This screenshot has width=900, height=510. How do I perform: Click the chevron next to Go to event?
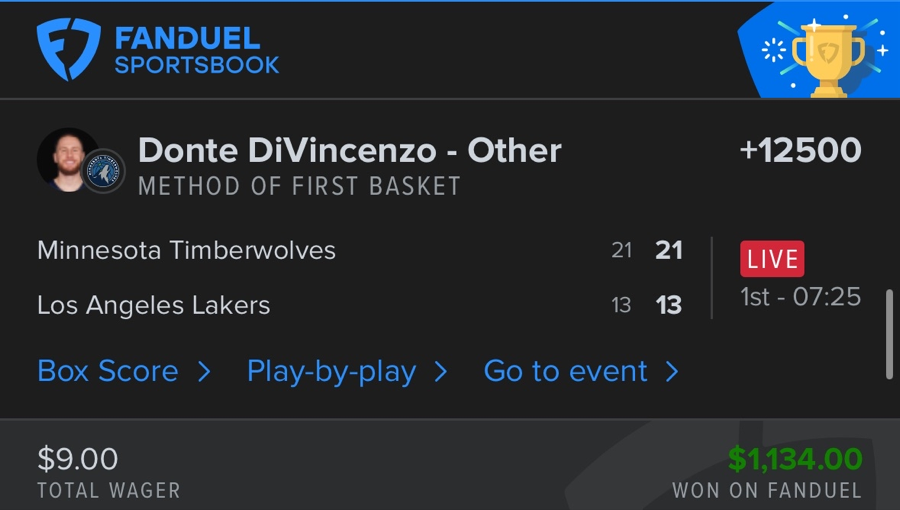click(672, 372)
